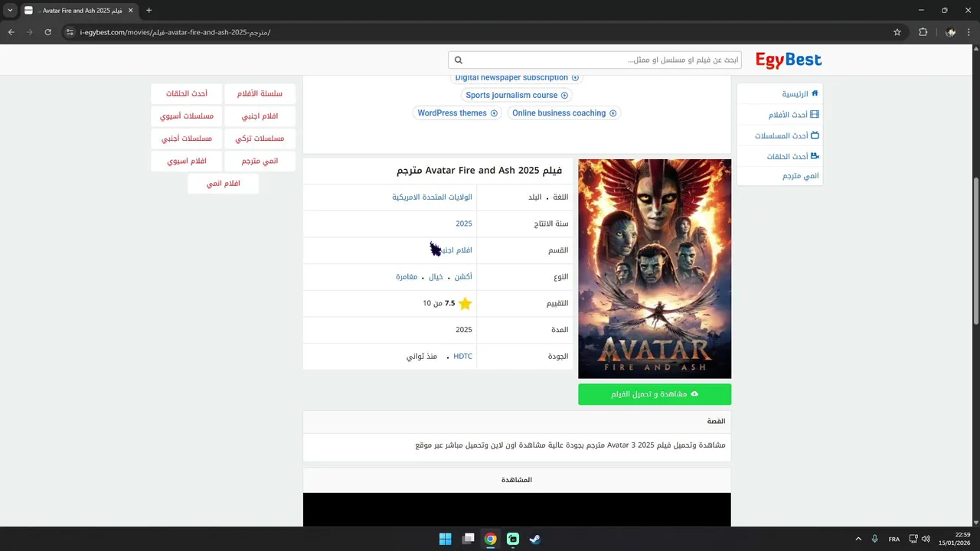
Task: Click the 2025 production year link
Action: pyautogui.click(x=464, y=223)
